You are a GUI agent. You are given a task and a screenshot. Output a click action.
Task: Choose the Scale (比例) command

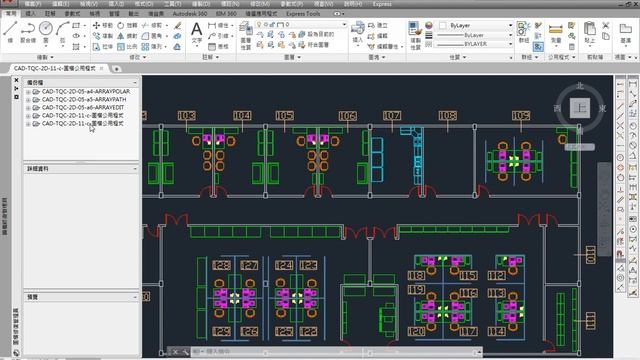point(127,47)
